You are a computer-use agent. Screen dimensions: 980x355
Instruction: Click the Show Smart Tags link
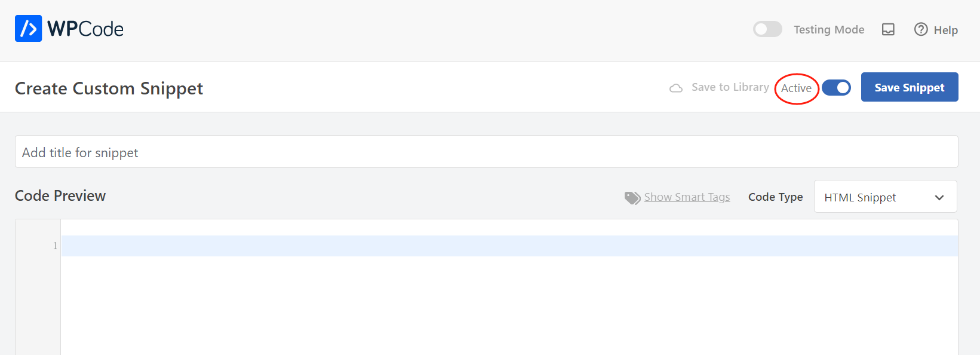coord(687,197)
